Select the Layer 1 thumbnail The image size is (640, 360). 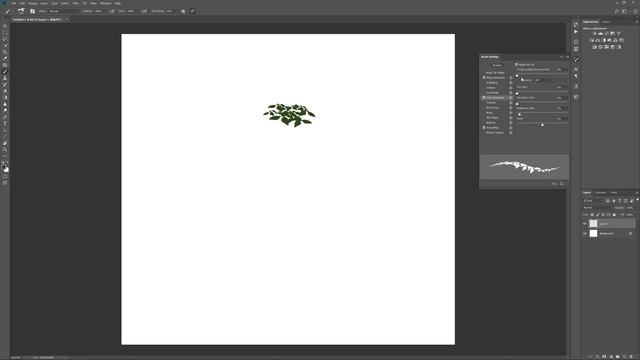point(593,223)
